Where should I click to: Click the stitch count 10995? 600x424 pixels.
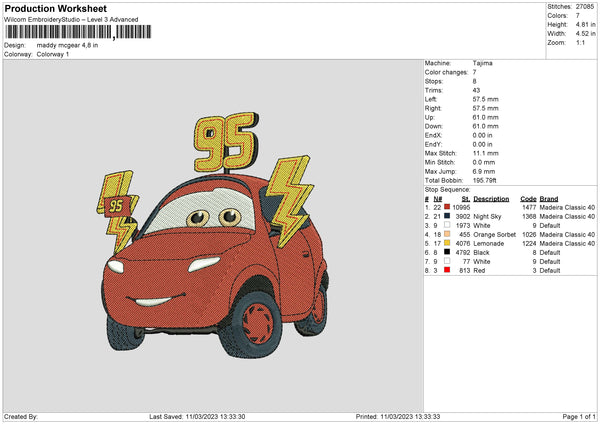click(461, 207)
